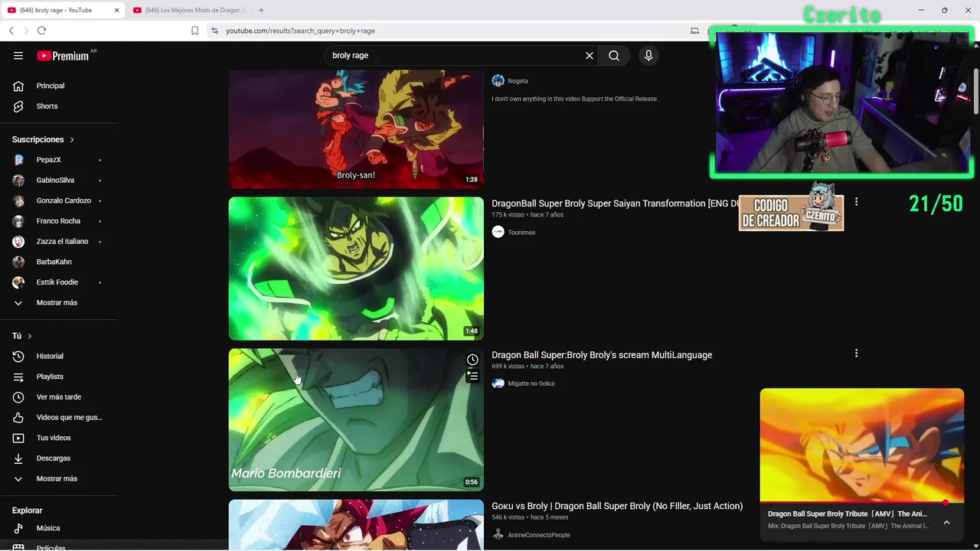The image size is (980, 551).
Task: Start voice search with the microphone icon
Action: pos(648,55)
